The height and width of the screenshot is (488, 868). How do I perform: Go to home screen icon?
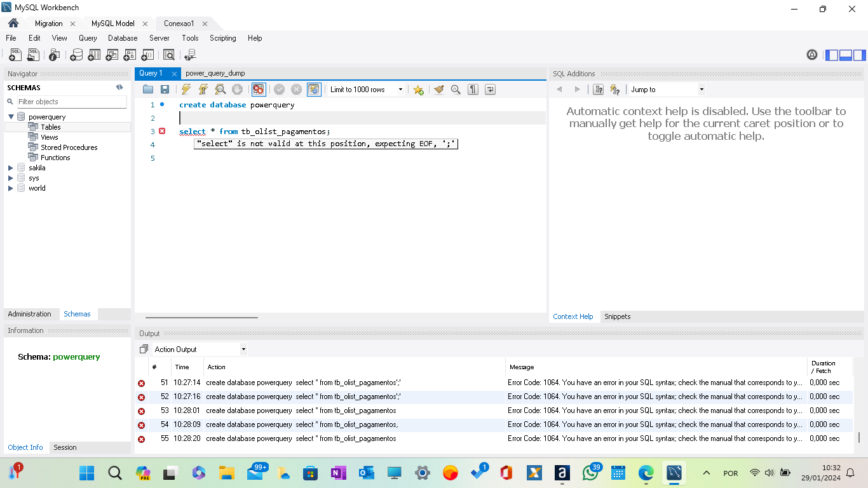coord(13,23)
